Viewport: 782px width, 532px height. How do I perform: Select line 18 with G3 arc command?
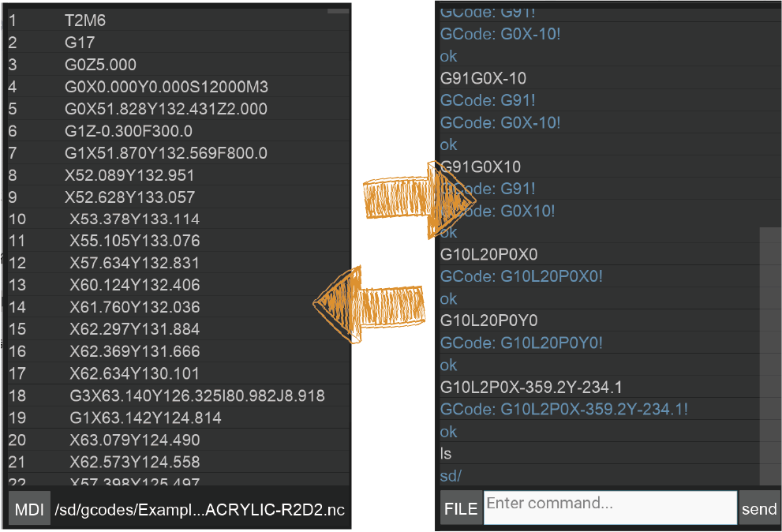point(178,395)
